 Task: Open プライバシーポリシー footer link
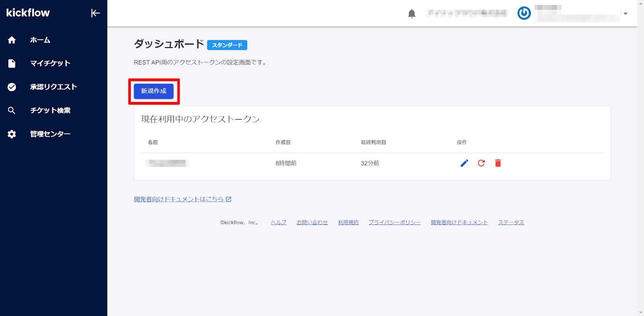pyautogui.click(x=394, y=222)
